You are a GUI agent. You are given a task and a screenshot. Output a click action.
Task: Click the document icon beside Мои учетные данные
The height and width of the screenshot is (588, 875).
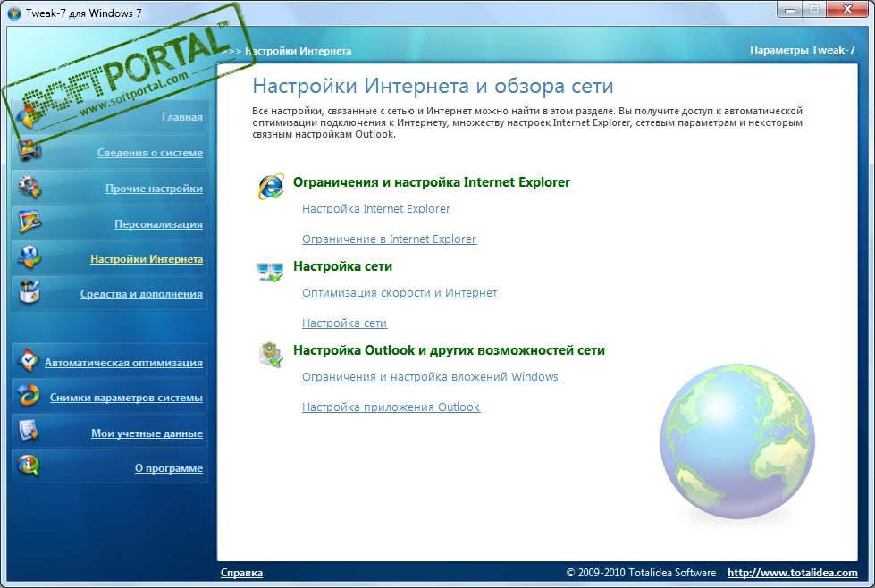pos(28,432)
